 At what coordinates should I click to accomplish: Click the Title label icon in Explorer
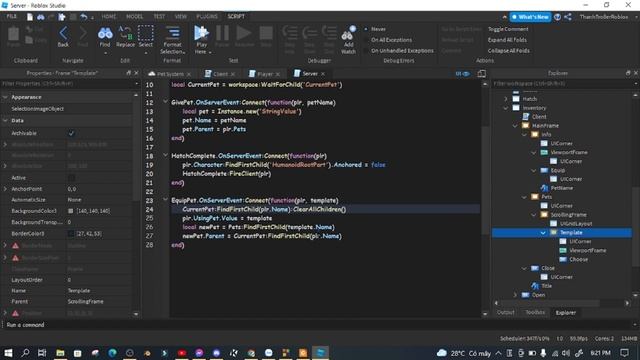pos(535,286)
